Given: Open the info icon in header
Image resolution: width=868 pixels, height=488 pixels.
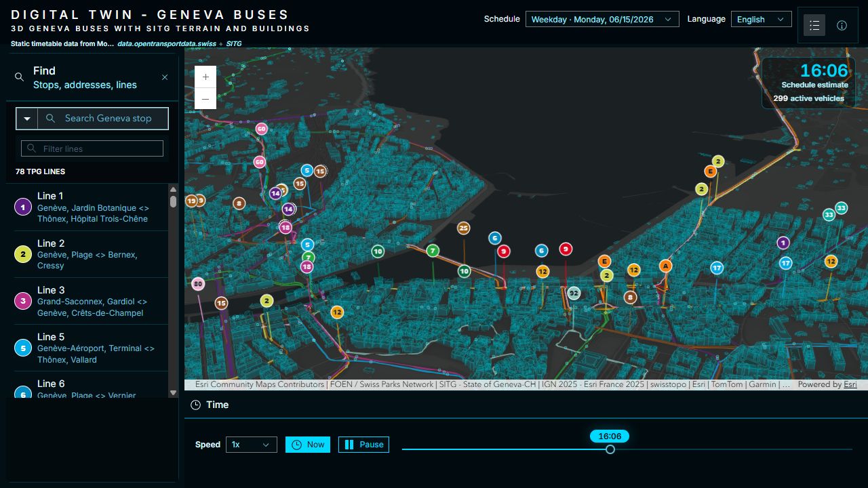Looking at the screenshot, I should point(842,25).
